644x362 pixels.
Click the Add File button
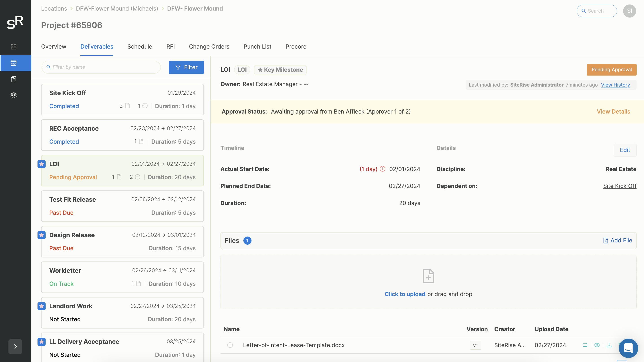click(x=618, y=240)
